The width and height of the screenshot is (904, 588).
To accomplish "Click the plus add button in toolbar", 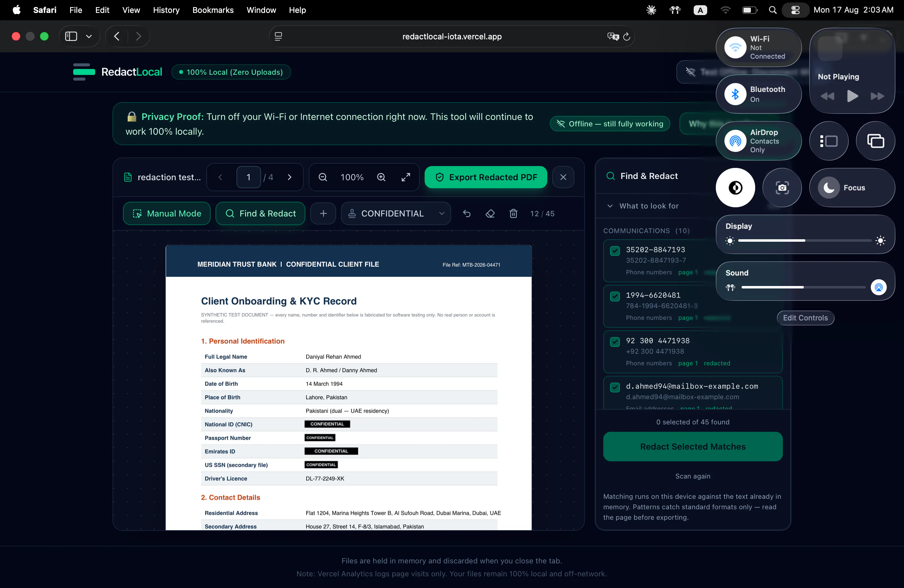I will coord(323,213).
